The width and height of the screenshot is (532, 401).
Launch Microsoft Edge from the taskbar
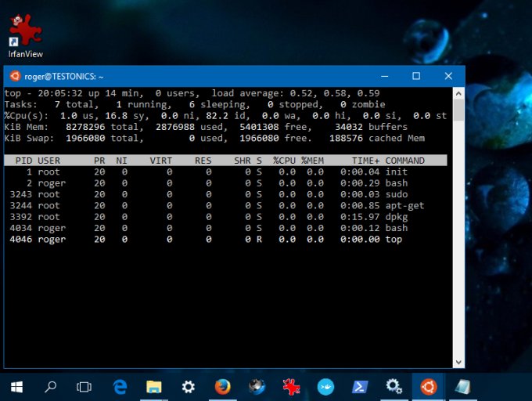[x=120, y=386]
